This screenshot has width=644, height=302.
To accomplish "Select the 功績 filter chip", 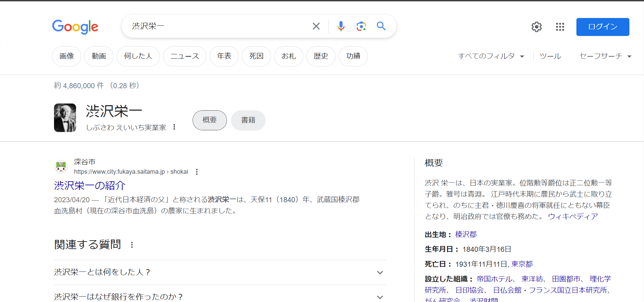I will pos(353,56).
